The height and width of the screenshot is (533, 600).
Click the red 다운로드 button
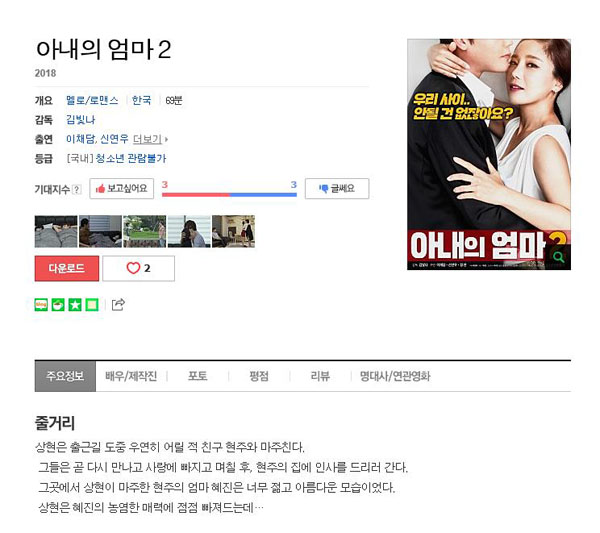pyautogui.click(x=67, y=269)
